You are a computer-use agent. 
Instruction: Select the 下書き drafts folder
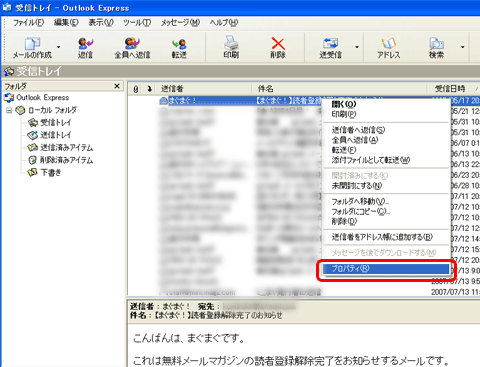[51, 172]
